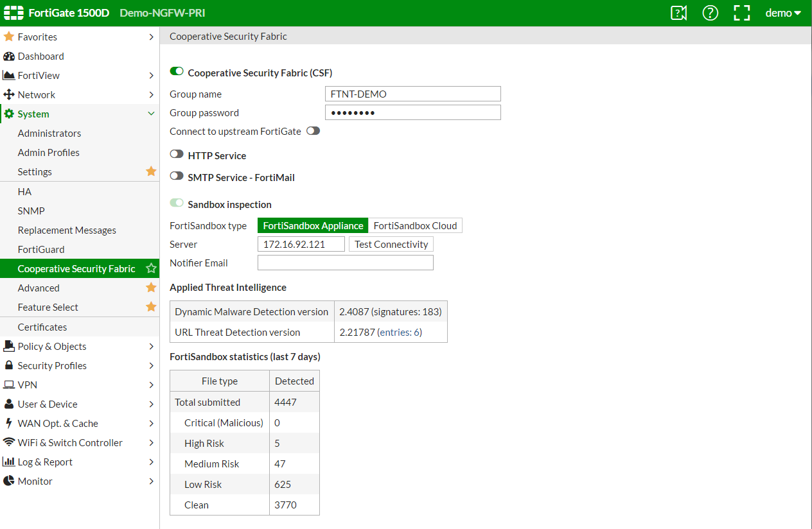The image size is (812, 529).
Task: Click the System gear icon
Action: pyautogui.click(x=9, y=114)
